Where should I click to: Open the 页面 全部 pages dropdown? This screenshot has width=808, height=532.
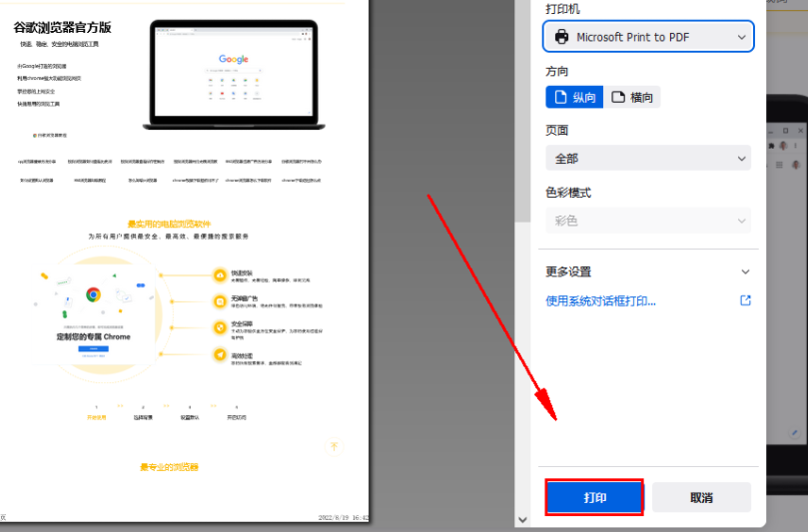(x=648, y=158)
